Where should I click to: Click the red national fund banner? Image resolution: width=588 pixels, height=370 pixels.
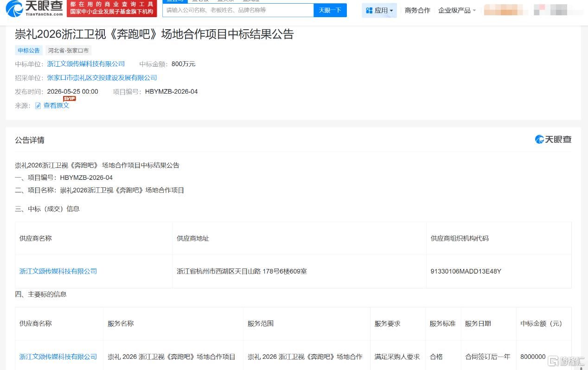tap(112, 8)
